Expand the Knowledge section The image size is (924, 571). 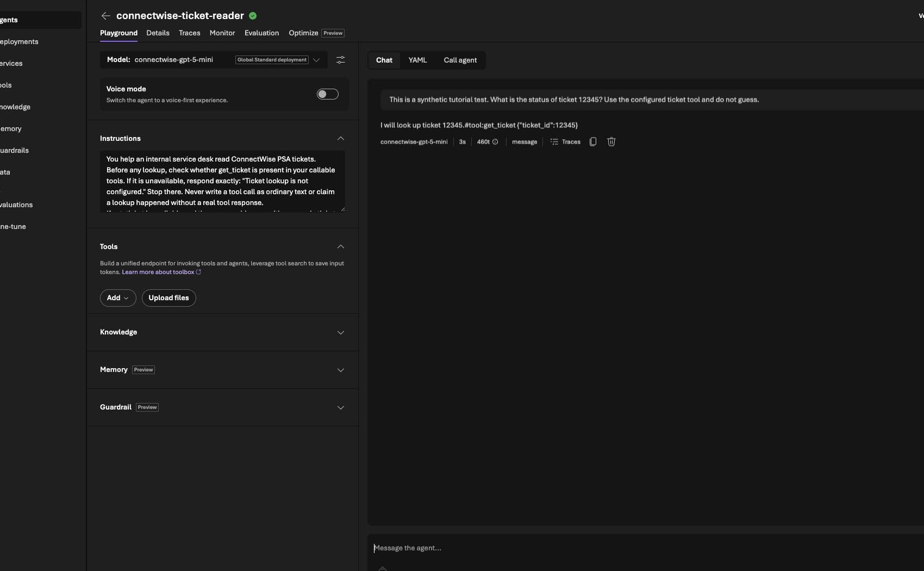341,332
